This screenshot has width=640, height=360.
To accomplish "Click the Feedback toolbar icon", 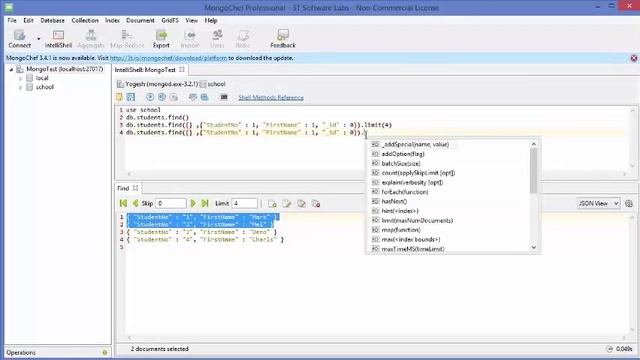I will coord(283,39).
